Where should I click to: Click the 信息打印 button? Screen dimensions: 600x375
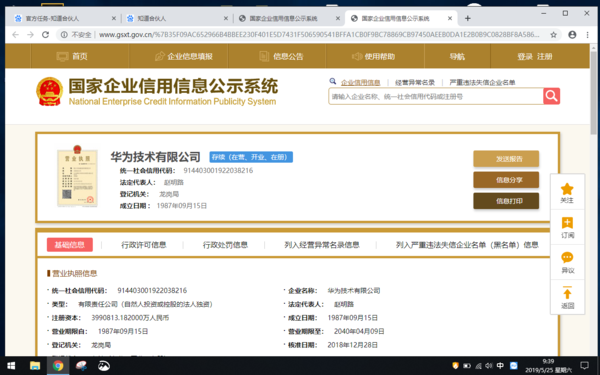[506, 201]
